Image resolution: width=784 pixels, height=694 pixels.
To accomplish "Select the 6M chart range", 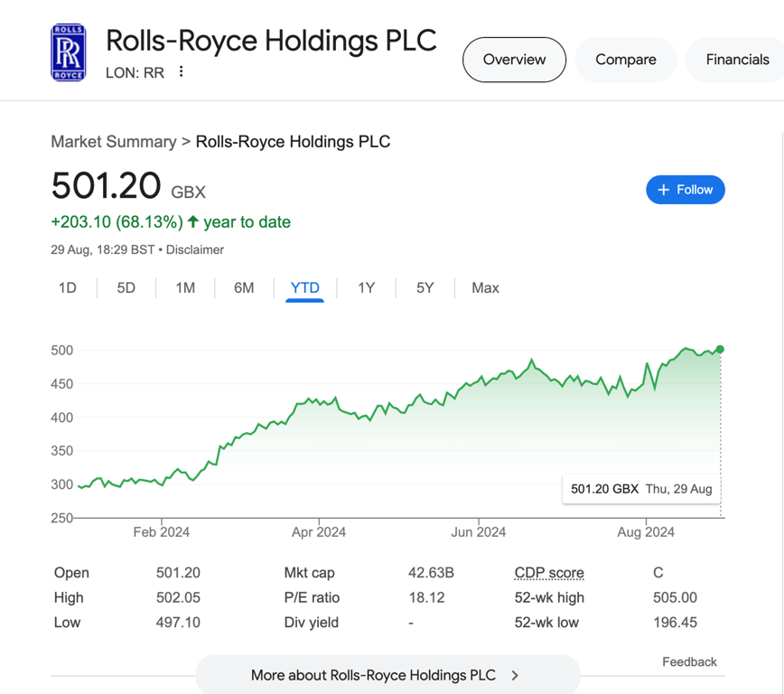I will pyautogui.click(x=244, y=287).
